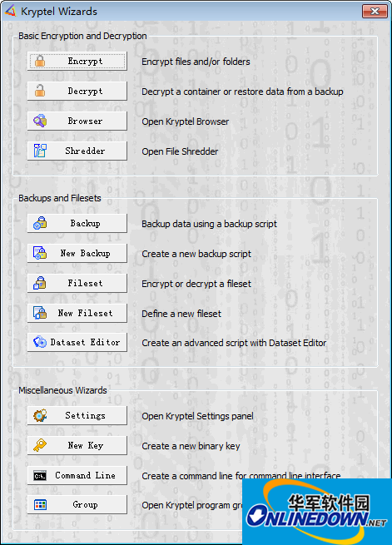The width and height of the screenshot is (392, 545).
Task: Close the Kryptel Wizards window
Action: [375, 11]
